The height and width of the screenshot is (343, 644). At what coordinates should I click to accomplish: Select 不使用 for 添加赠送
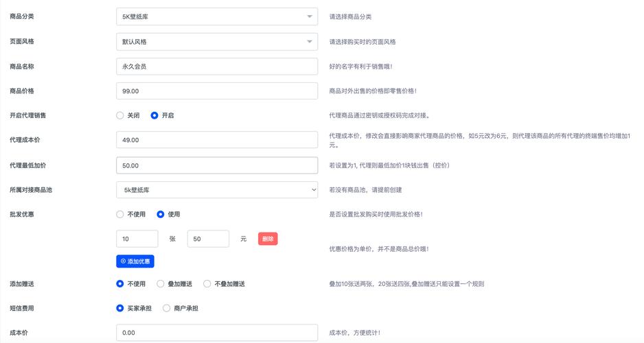click(x=120, y=284)
